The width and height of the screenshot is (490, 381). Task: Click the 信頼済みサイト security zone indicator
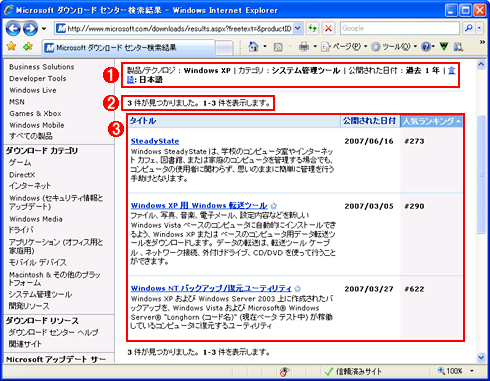353,371
